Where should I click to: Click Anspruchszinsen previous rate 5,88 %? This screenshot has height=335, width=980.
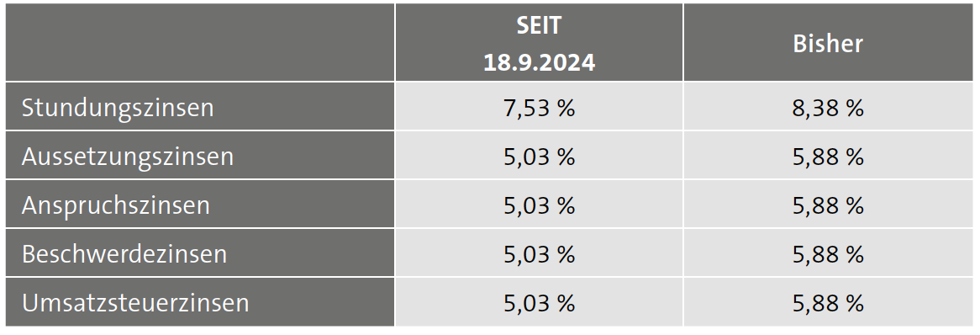pyautogui.click(x=828, y=205)
